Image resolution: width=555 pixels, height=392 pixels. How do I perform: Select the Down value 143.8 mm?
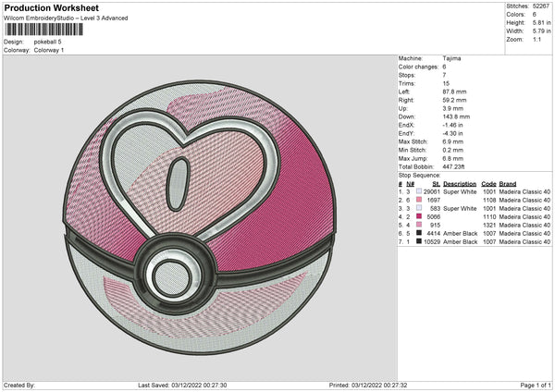pos(456,116)
